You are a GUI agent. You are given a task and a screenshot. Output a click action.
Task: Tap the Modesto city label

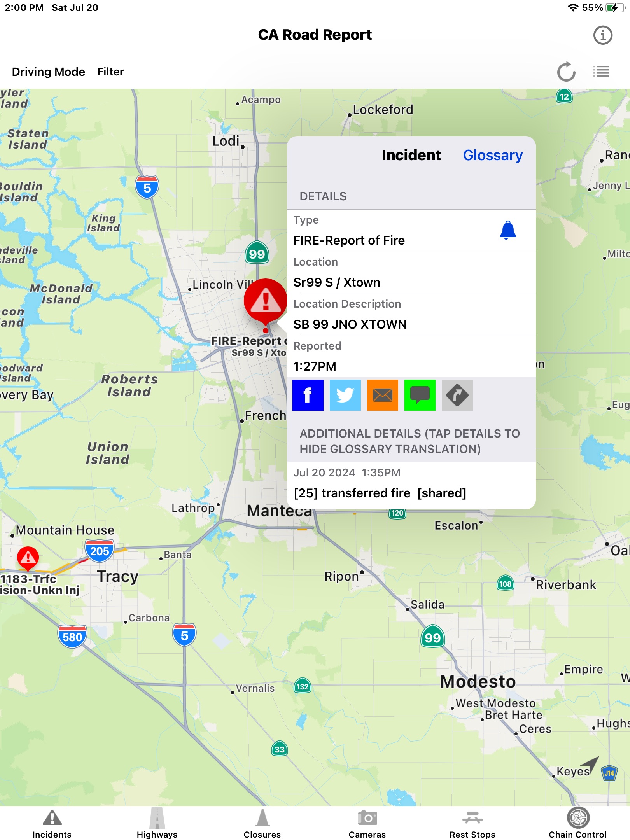click(478, 682)
